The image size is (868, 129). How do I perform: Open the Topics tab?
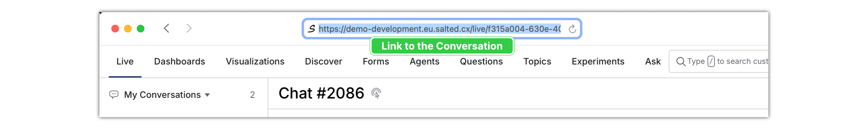click(x=537, y=61)
